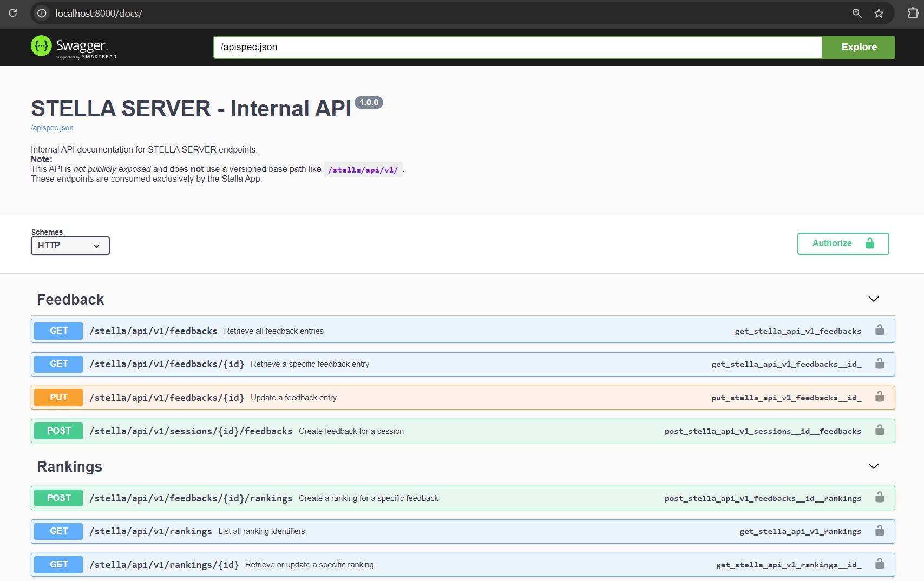Image resolution: width=924 pixels, height=581 pixels.
Task: Reload the page with the browser refresh icon
Action: (13, 13)
